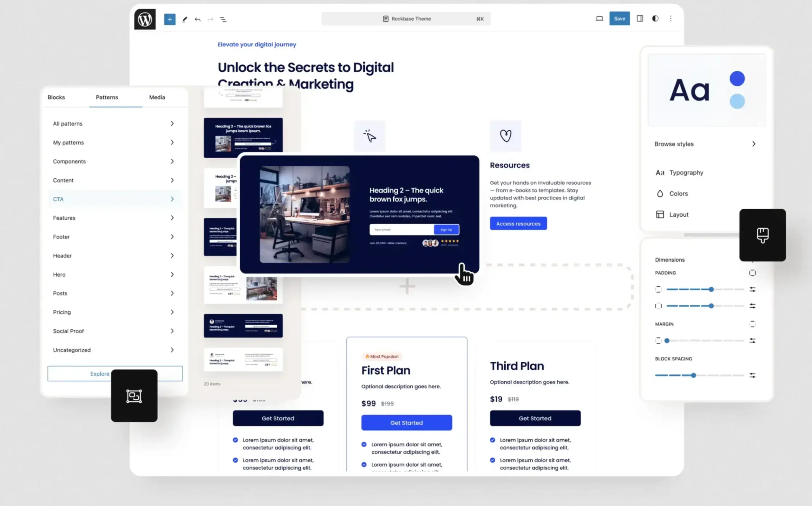Screen dimensions: 812x506
Task: Select the Media tab in sidebar
Action: click(157, 97)
